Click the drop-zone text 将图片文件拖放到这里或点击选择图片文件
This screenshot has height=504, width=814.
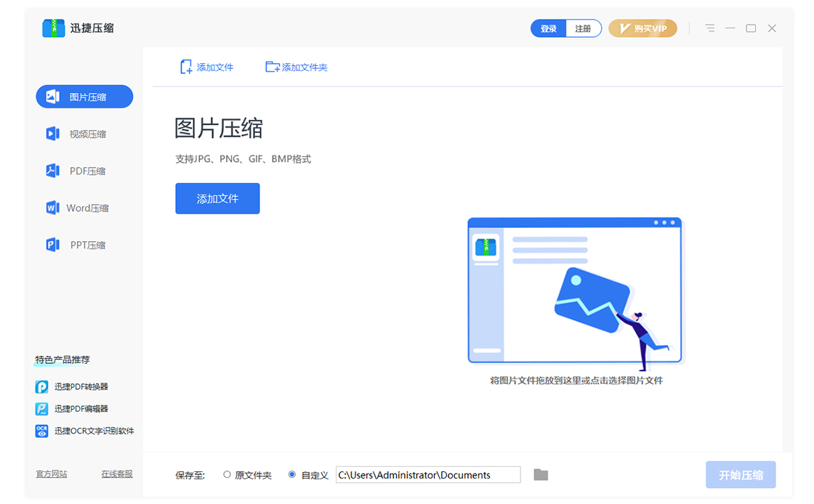click(577, 381)
